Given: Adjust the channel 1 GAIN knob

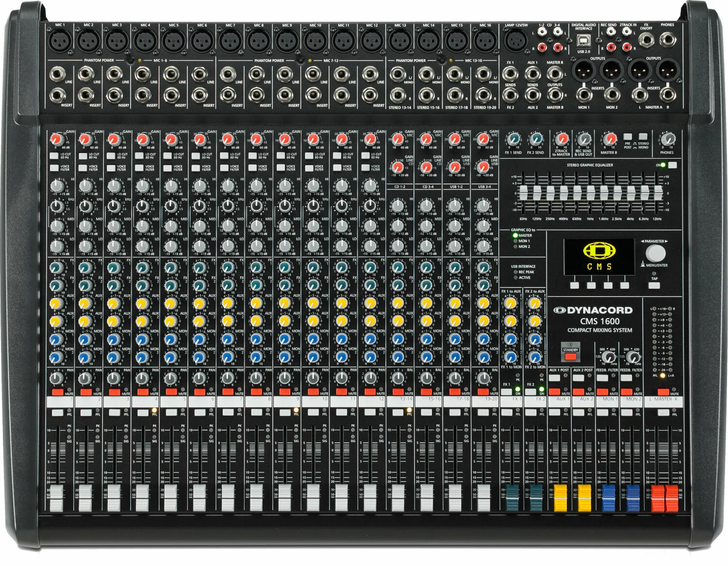Looking at the screenshot, I should tap(57, 140).
